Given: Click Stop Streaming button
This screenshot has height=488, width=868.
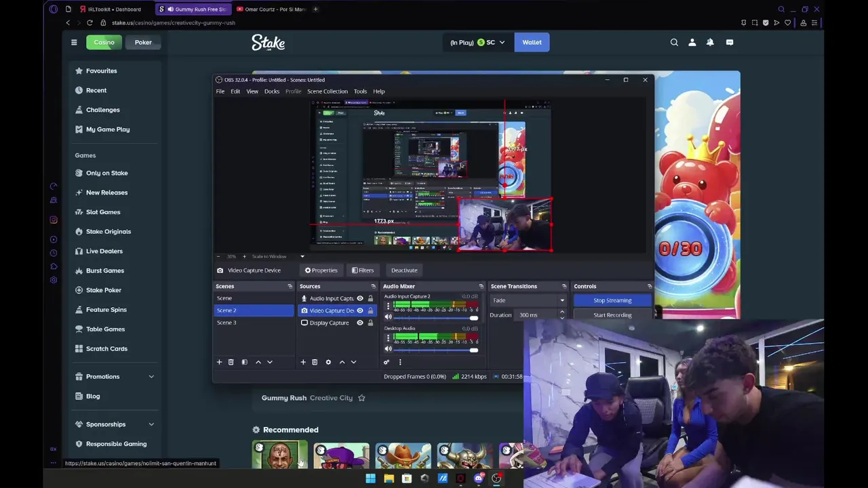Looking at the screenshot, I should click(612, 300).
